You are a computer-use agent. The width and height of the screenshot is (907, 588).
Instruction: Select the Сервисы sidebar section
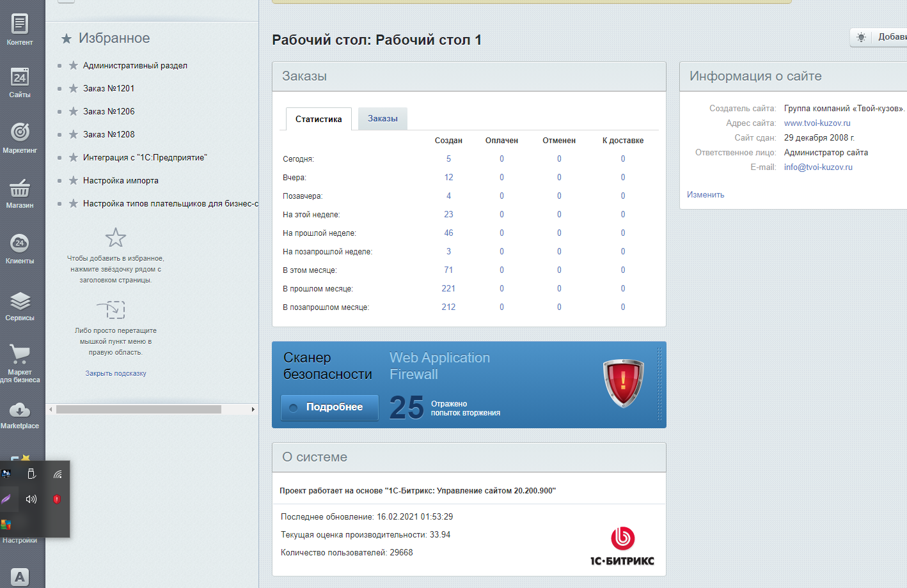[x=20, y=306]
